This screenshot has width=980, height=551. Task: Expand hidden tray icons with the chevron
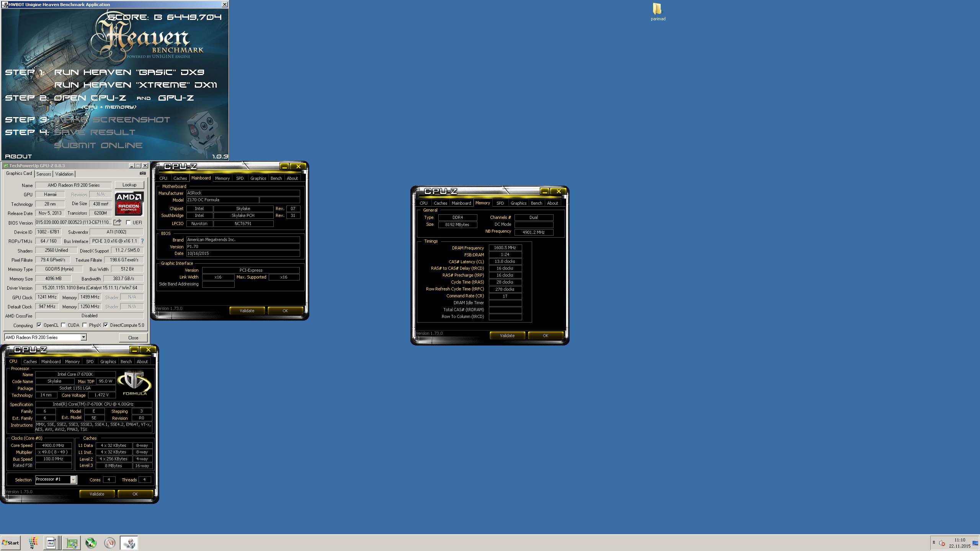tap(934, 543)
